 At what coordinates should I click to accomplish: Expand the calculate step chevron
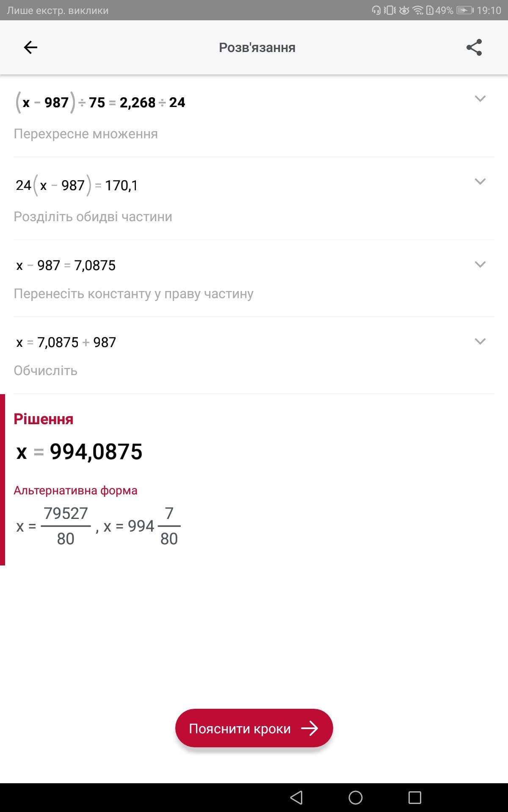tap(480, 342)
